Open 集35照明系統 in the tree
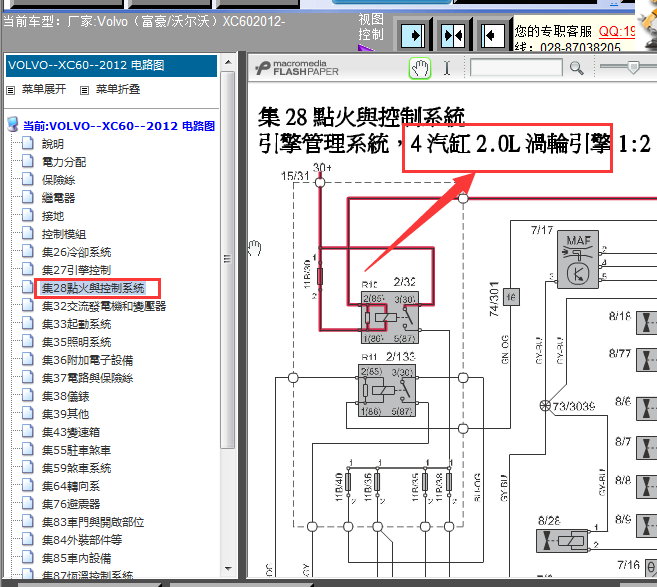 (x=76, y=342)
